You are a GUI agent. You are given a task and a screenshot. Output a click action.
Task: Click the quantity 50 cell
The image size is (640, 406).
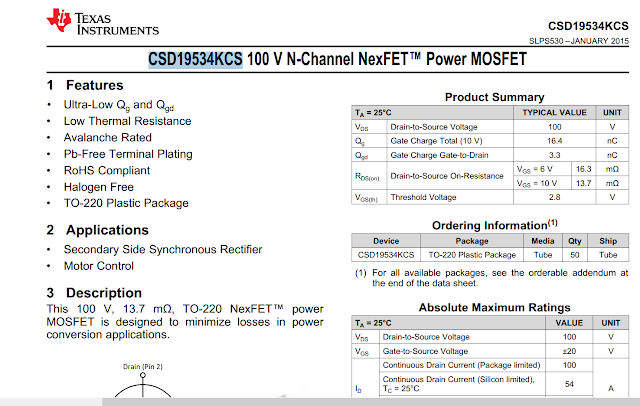[x=575, y=255]
